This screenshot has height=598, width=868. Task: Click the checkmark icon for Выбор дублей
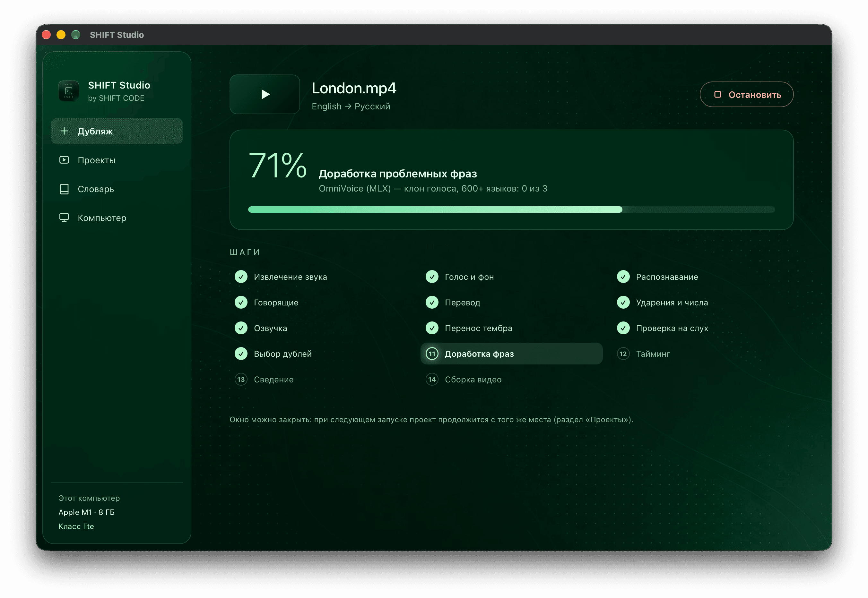click(241, 354)
